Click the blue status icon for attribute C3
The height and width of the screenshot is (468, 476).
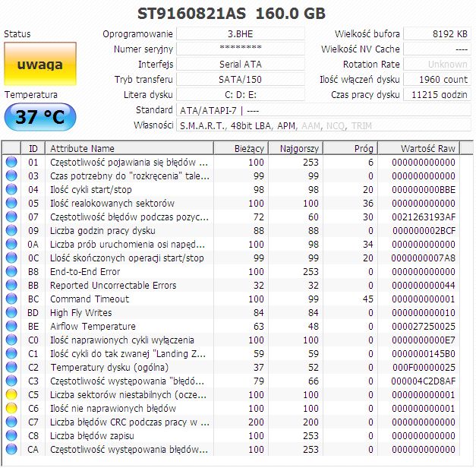coord(11,381)
